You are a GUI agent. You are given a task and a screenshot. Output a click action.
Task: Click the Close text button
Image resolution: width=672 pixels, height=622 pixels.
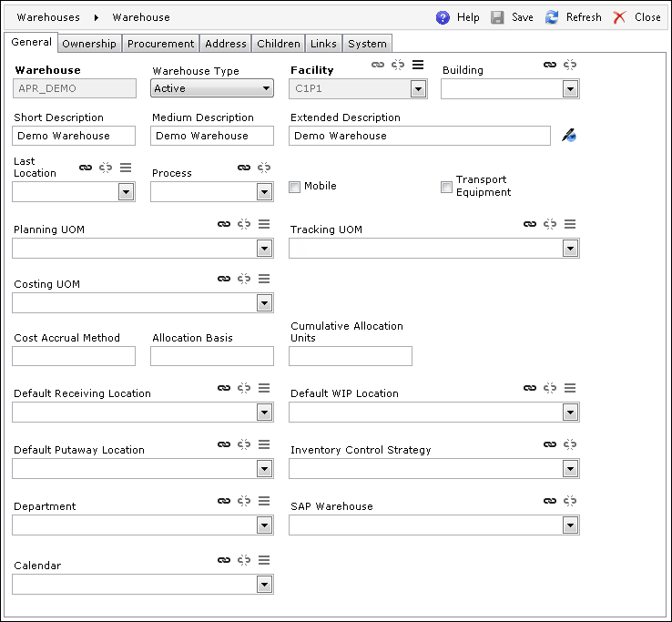click(x=647, y=17)
